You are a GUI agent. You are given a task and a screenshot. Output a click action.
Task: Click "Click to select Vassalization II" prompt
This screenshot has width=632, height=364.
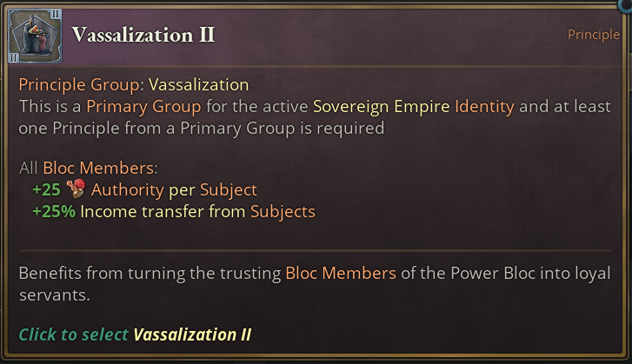coord(135,334)
